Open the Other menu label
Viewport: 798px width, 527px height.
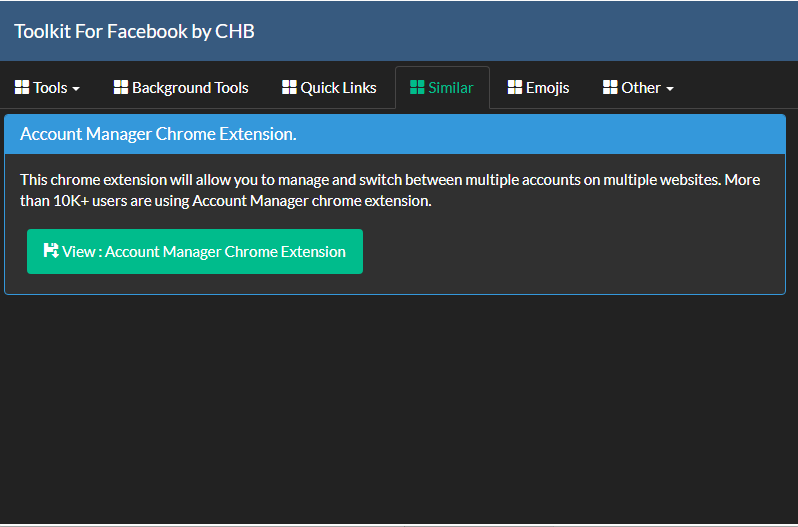tap(641, 87)
